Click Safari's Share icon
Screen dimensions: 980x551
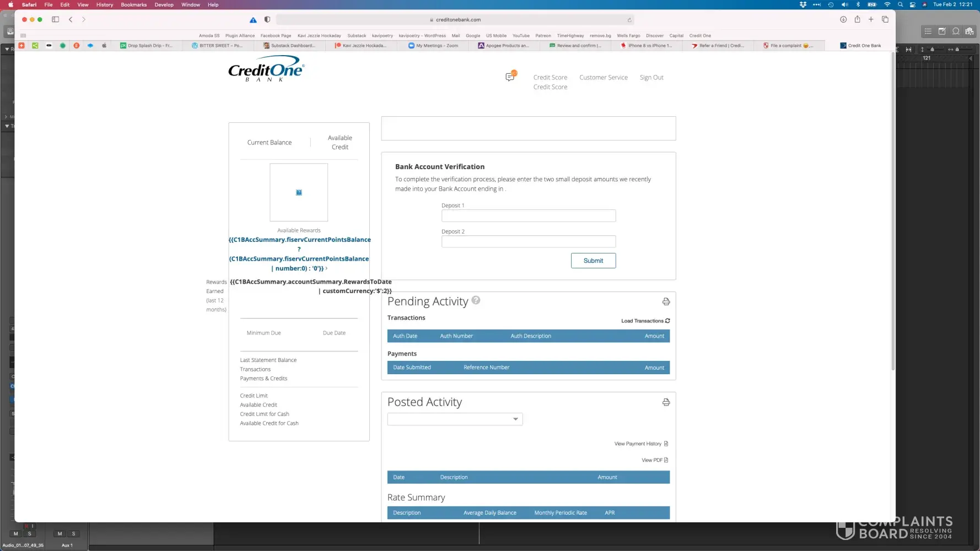click(x=857, y=19)
